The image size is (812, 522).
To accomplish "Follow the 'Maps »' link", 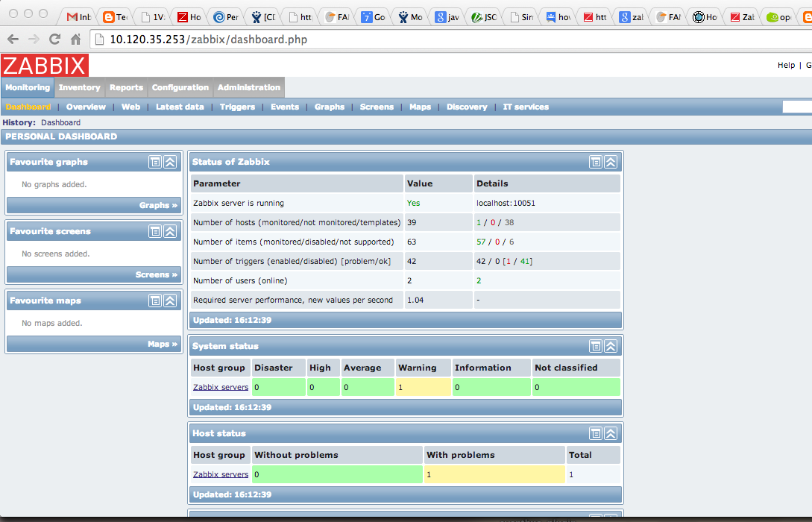I will pyautogui.click(x=162, y=345).
